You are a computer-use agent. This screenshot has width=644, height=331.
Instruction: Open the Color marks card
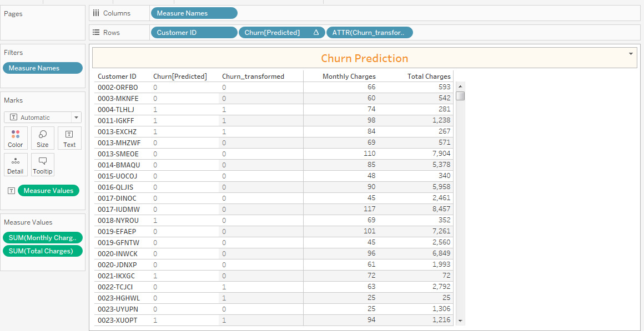[16, 138]
